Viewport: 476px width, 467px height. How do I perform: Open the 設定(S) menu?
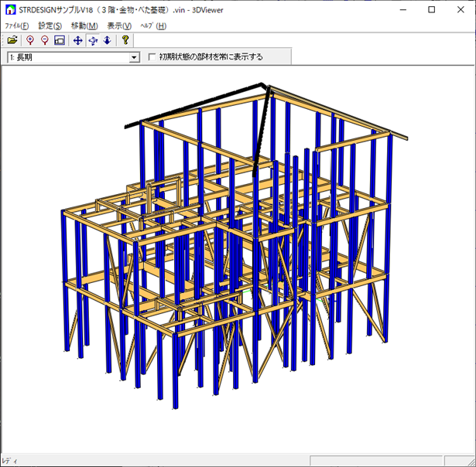(50, 26)
